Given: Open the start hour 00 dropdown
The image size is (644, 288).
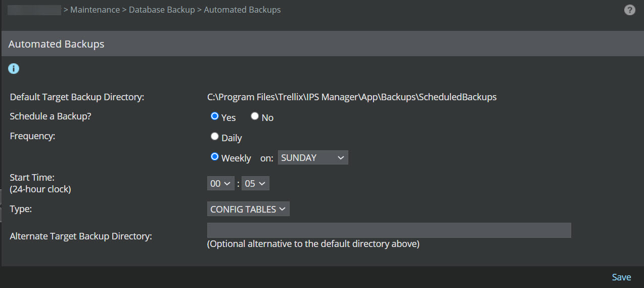Looking at the screenshot, I should [x=221, y=183].
